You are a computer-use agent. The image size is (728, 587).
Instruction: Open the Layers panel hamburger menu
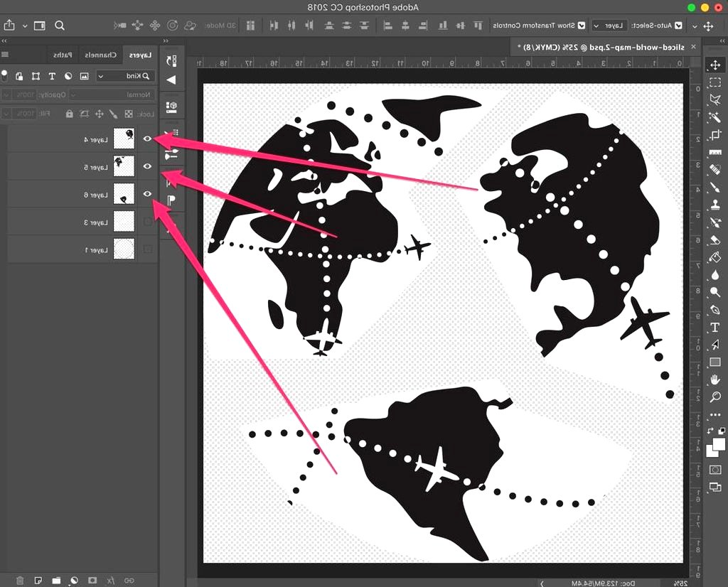[x=6, y=55]
